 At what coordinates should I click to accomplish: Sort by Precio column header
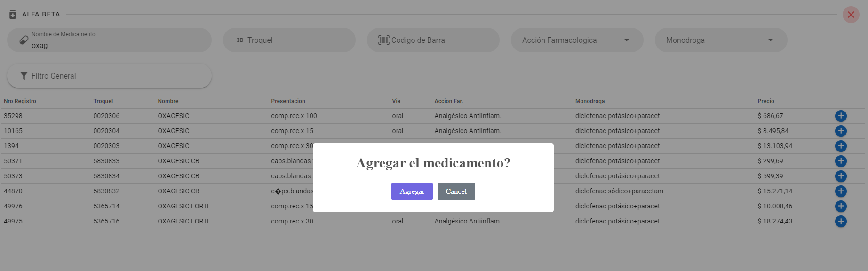pos(765,101)
